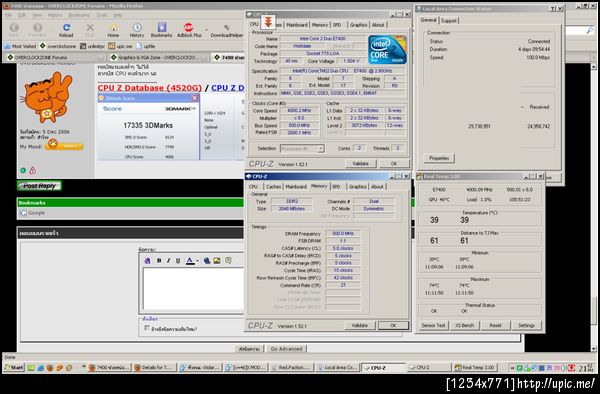The width and height of the screenshot is (600, 394).
Task: Toggle underline in the reply editor
Action: pos(178,260)
